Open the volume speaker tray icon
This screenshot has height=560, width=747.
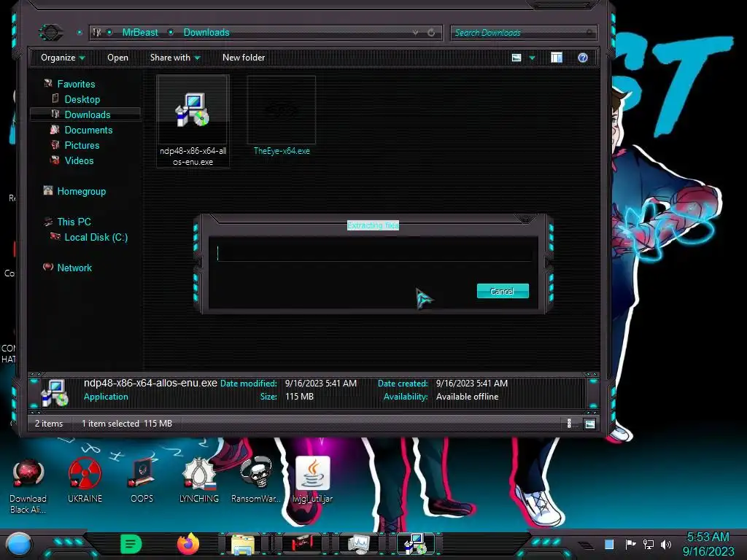666,544
